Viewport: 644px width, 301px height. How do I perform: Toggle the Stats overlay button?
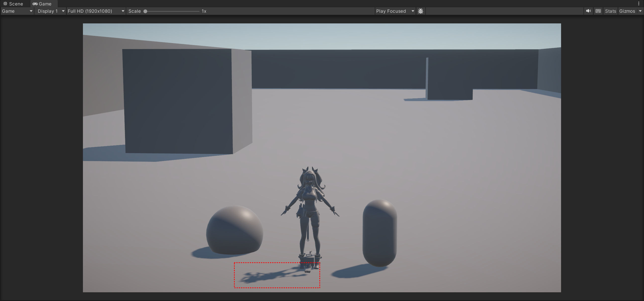click(x=610, y=11)
